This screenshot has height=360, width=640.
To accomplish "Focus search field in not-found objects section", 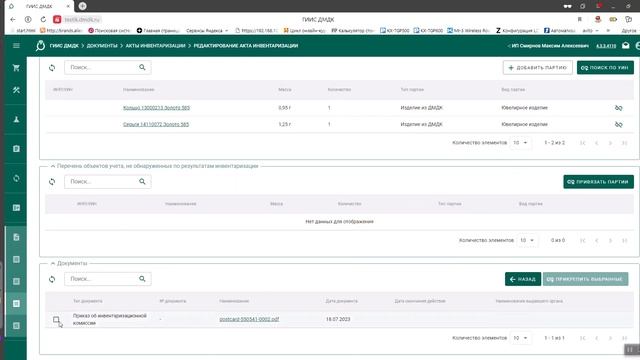I will pos(102,181).
